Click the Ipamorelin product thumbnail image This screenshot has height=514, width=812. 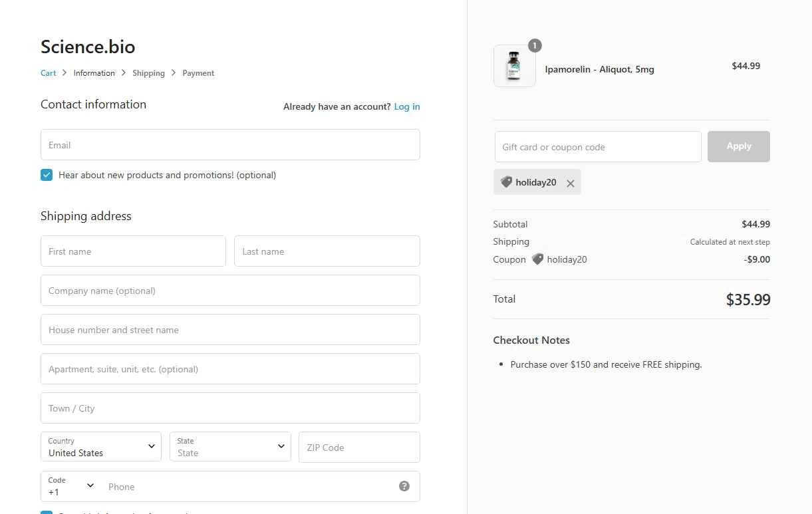pyautogui.click(x=514, y=66)
